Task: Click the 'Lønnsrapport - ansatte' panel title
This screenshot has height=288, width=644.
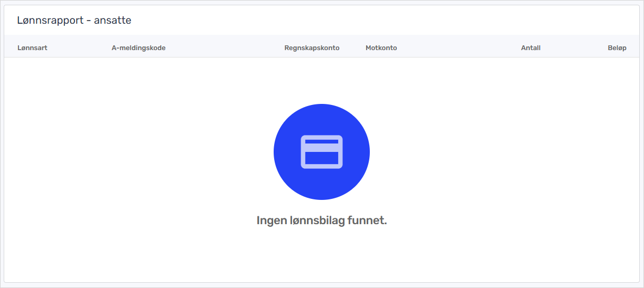Action: tap(74, 21)
